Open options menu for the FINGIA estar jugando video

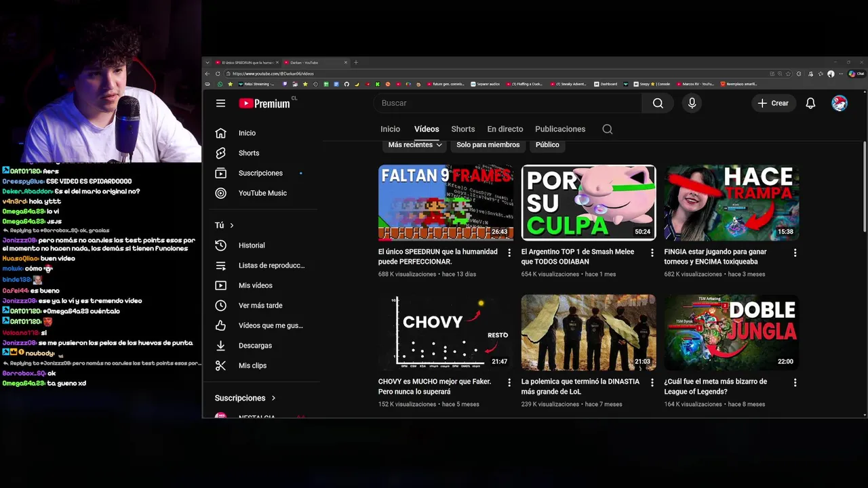coord(795,252)
